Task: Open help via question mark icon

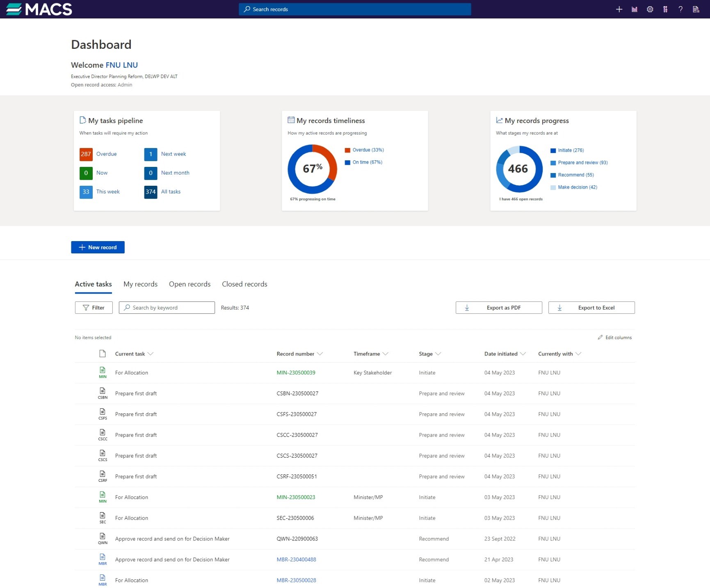Action: (x=680, y=9)
